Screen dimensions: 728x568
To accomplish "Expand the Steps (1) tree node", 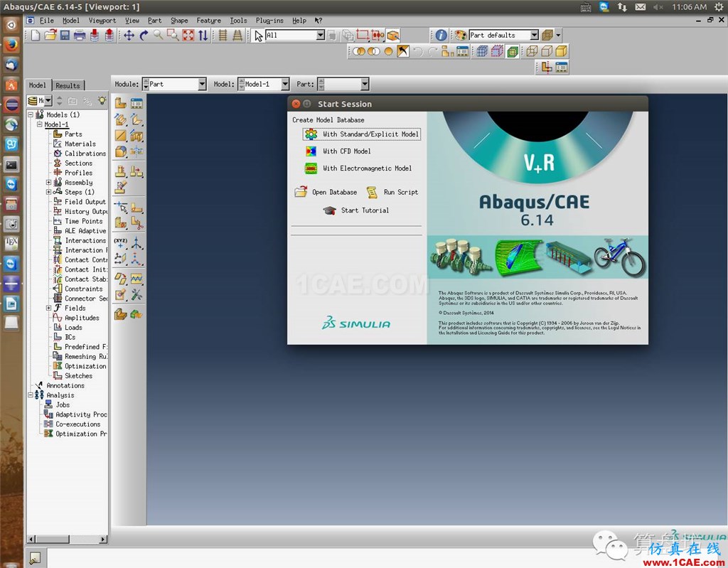I will pyautogui.click(x=48, y=192).
